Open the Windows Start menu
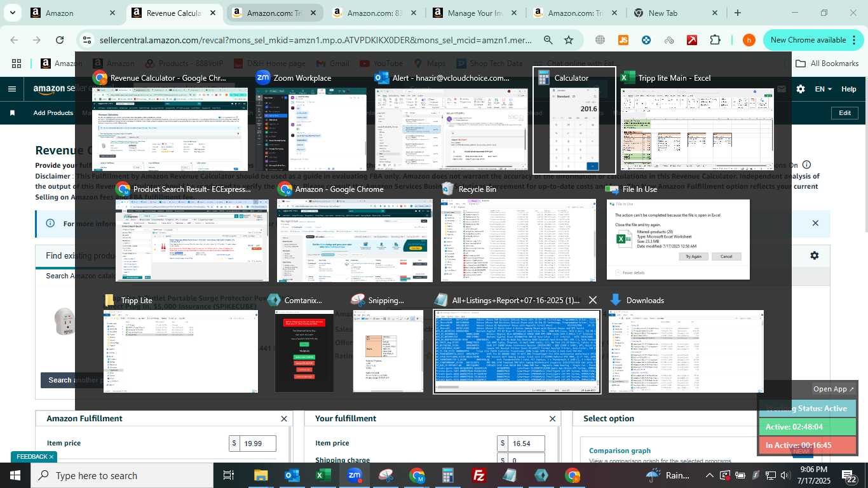This screenshot has height=488, width=868. [15, 475]
